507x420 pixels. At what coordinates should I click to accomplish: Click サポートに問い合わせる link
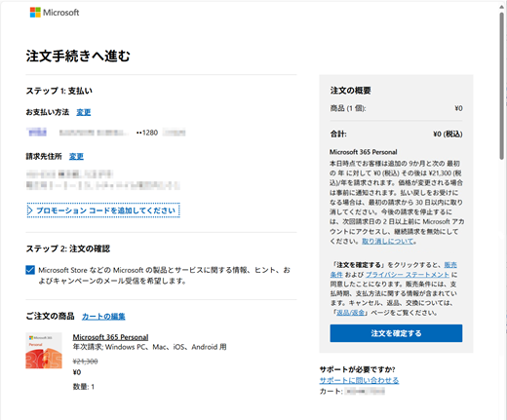click(x=359, y=380)
